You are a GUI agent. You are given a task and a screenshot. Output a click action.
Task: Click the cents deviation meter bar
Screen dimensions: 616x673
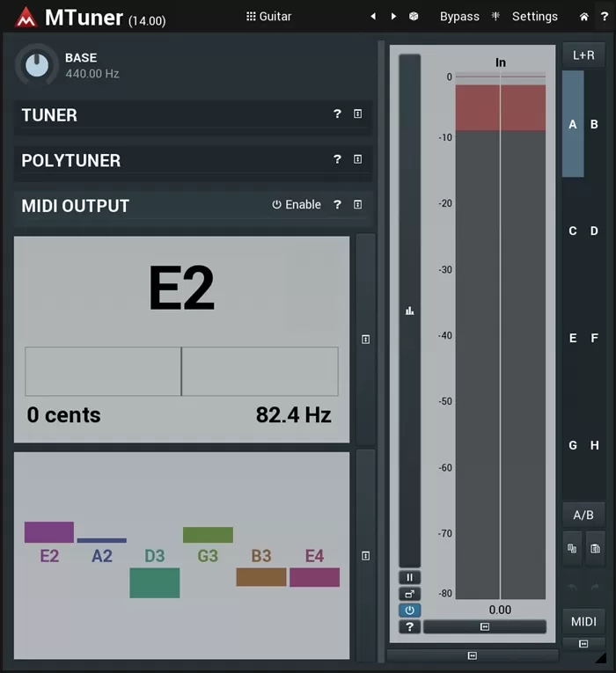181,371
